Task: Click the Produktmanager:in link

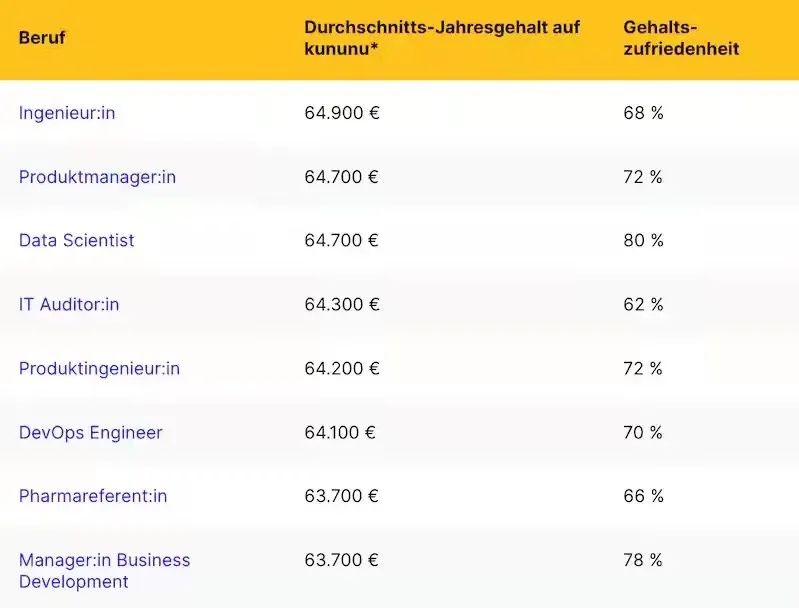Action: point(97,177)
